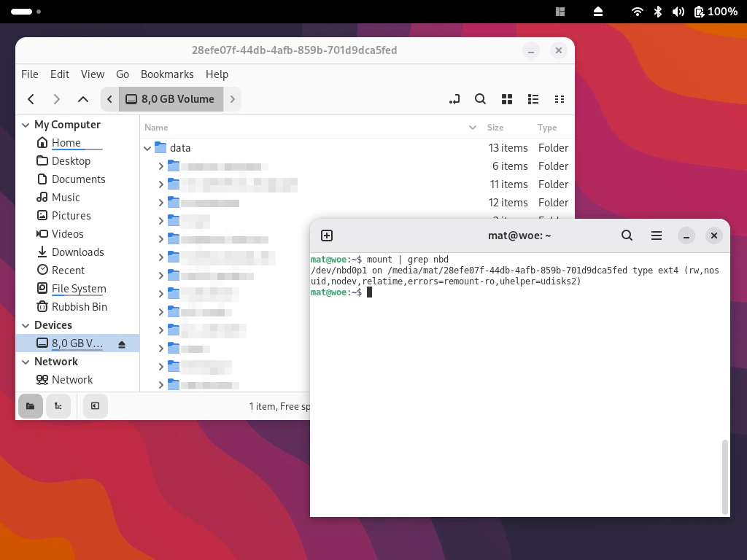Open the search in the terminal header
The width and height of the screenshot is (747, 560).
pos(627,236)
